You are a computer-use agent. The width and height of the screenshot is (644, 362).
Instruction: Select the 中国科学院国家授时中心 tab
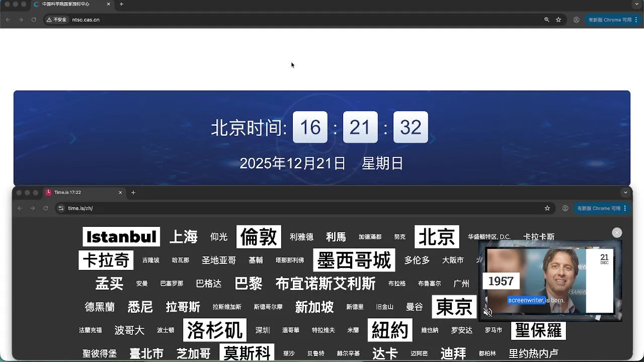tap(72, 4)
